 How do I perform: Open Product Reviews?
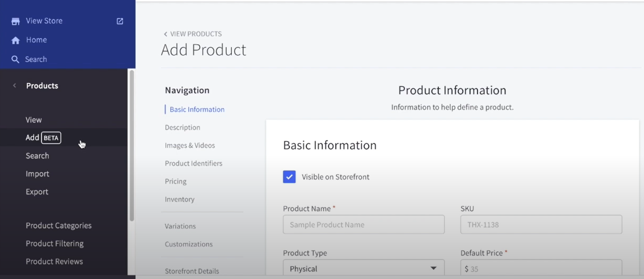coord(54,261)
